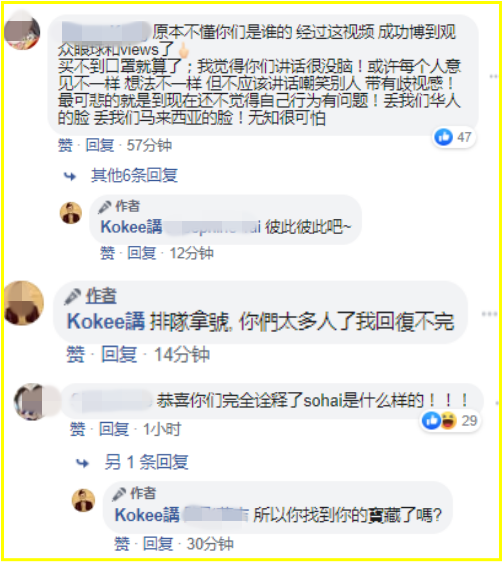This screenshot has width=503, height=562.
Task: Like Kokee講's 14分钟 comment
Action: point(75,354)
